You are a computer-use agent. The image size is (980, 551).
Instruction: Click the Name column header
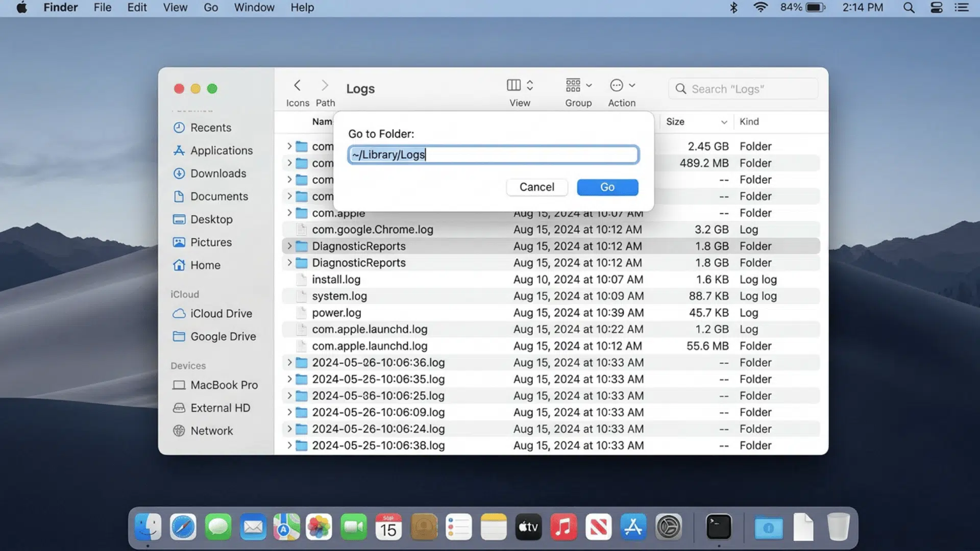coord(322,121)
